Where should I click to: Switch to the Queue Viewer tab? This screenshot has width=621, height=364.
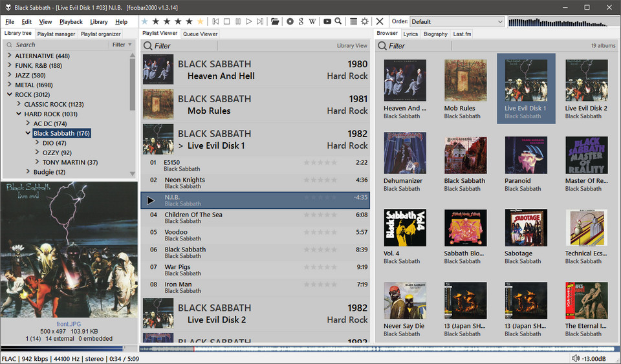[x=201, y=34]
